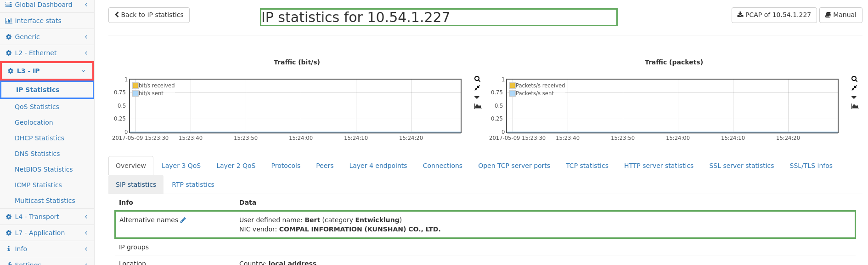Expand the L7 - Application section
The height and width of the screenshot is (265, 868).
47,233
